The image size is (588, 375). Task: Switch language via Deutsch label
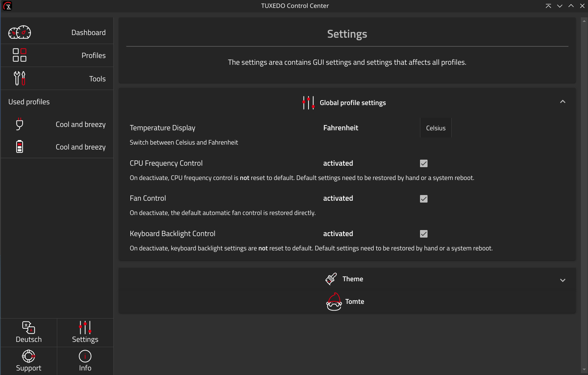29,339
